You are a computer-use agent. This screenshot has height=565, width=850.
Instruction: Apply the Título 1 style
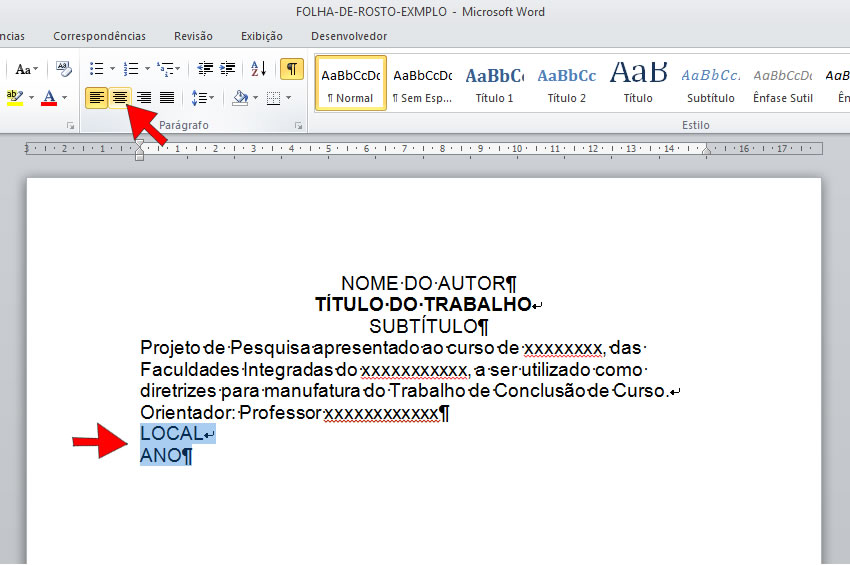click(494, 83)
